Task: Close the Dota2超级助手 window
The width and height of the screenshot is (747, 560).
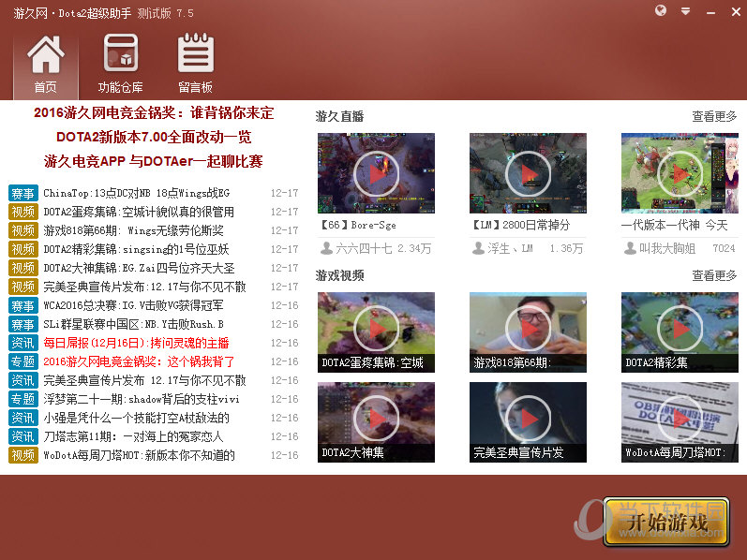Action: tap(736, 12)
